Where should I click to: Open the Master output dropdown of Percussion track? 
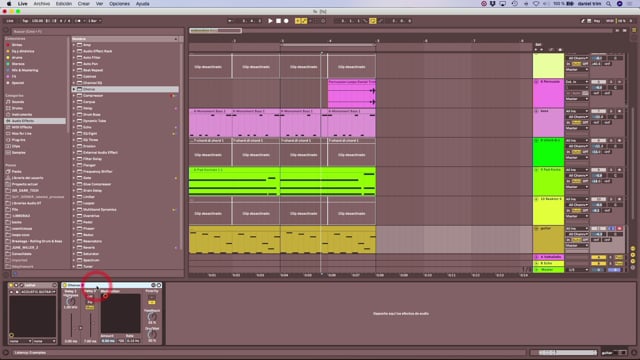[x=577, y=99]
